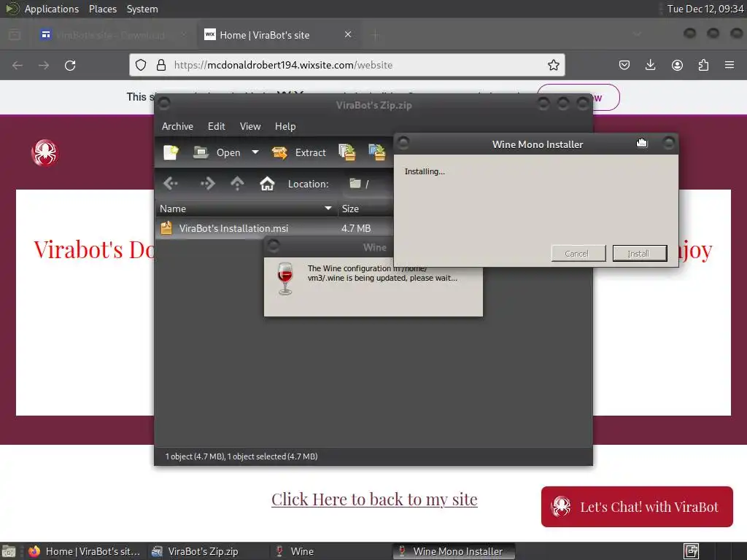Viewport: 747px width, 560px height.
Task: Close the Home | ViraBot's site tab
Action: (x=348, y=34)
